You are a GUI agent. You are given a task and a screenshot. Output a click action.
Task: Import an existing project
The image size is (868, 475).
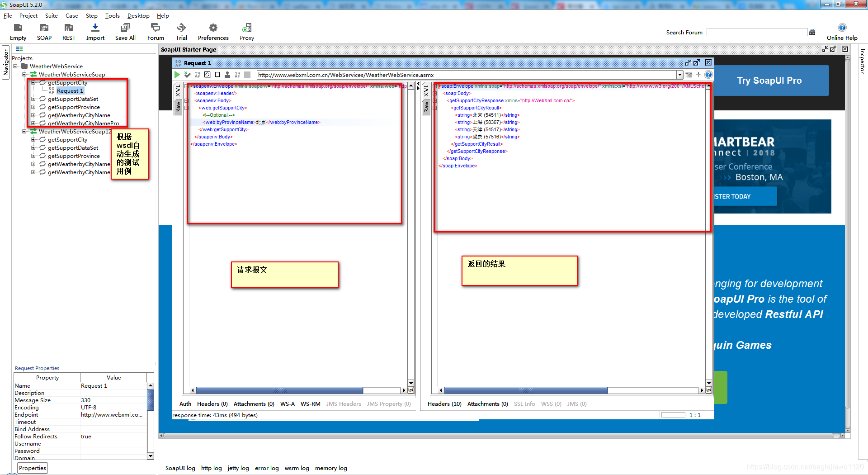(x=95, y=31)
